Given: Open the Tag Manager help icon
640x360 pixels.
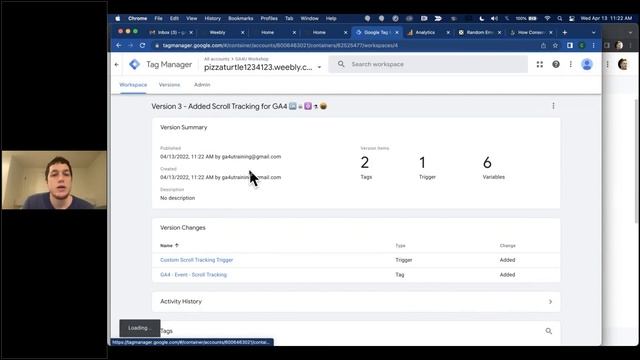Looking at the screenshot, I should coord(556,64).
